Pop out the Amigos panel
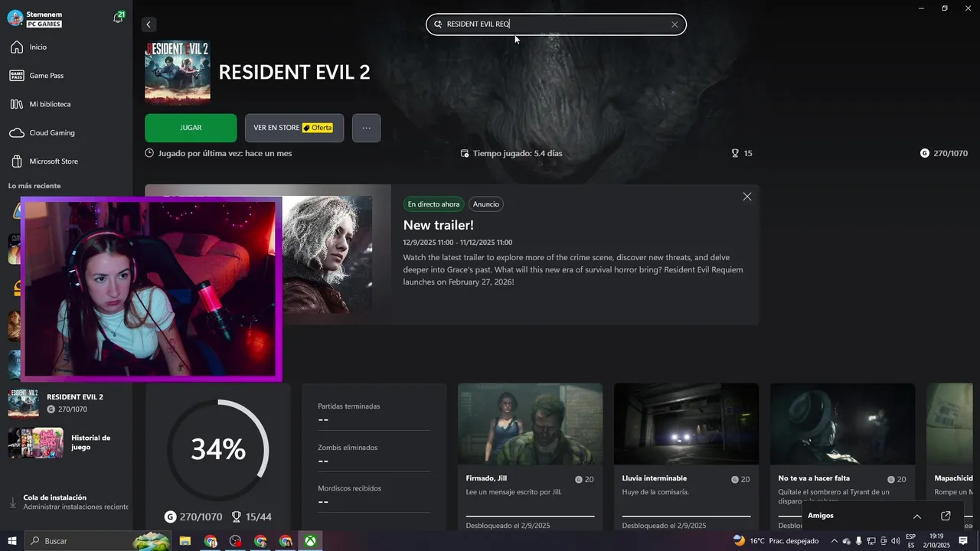980x551 pixels. coord(946,516)
